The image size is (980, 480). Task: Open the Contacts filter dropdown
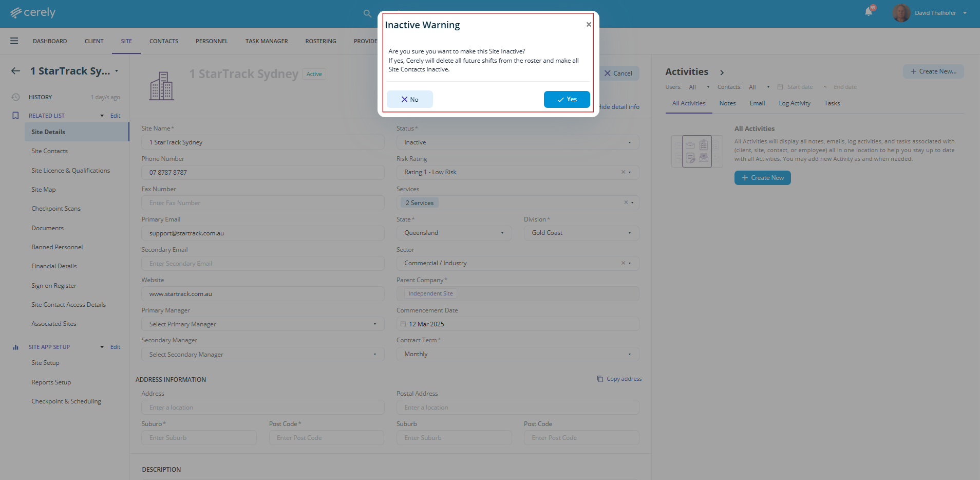pos(759,87)
